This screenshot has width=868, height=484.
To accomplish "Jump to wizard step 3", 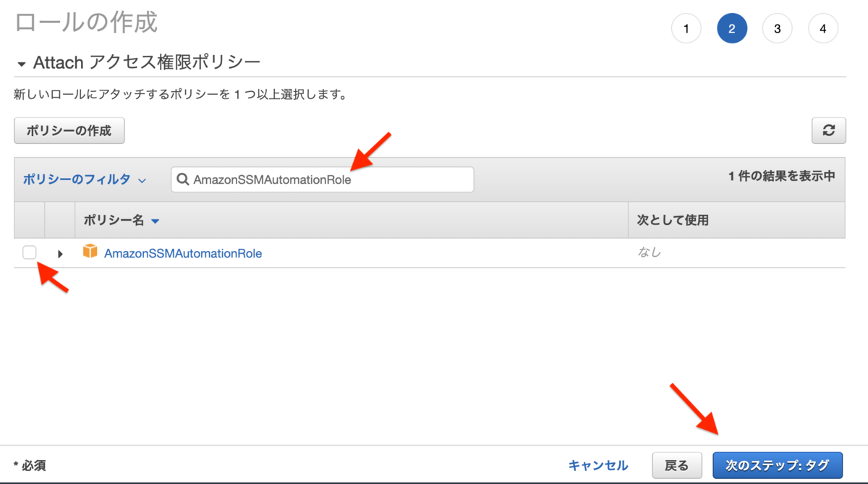I will point(778,29).
